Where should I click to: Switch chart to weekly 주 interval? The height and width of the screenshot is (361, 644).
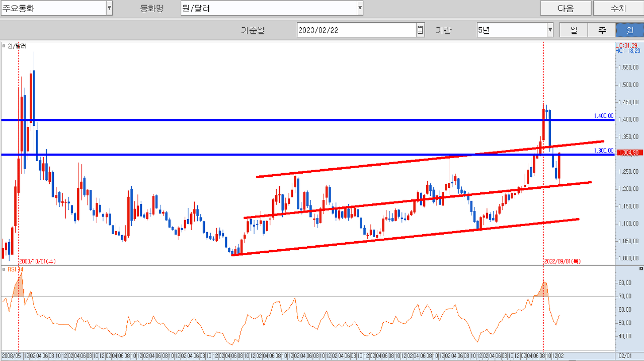(x=602, y=30)
